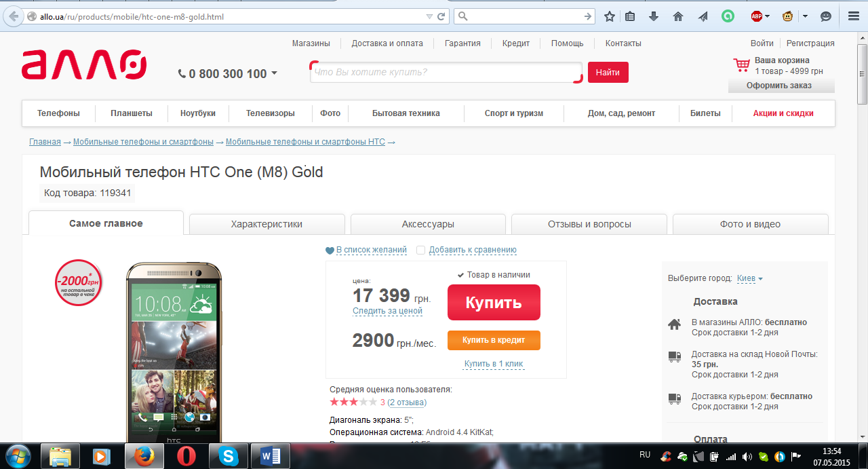Image resolution: width=868 pixels, height=469 pixels.
Task: Click the green circle extension icon
Action: pos(728,16)
